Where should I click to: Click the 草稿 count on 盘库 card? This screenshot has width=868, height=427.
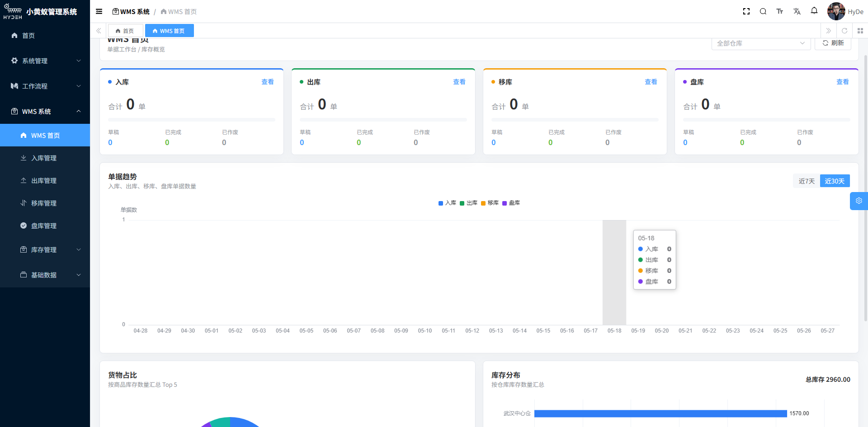point(685,142)
